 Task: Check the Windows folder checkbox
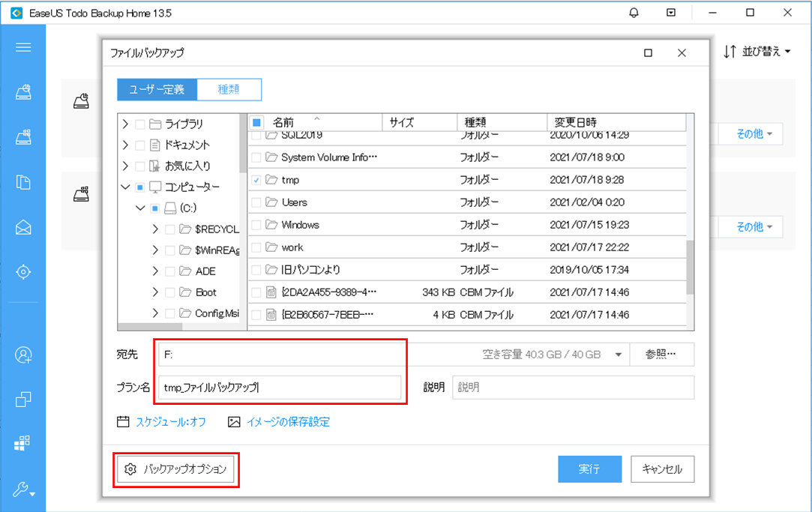pyautogui.click(x=256, y=225)
